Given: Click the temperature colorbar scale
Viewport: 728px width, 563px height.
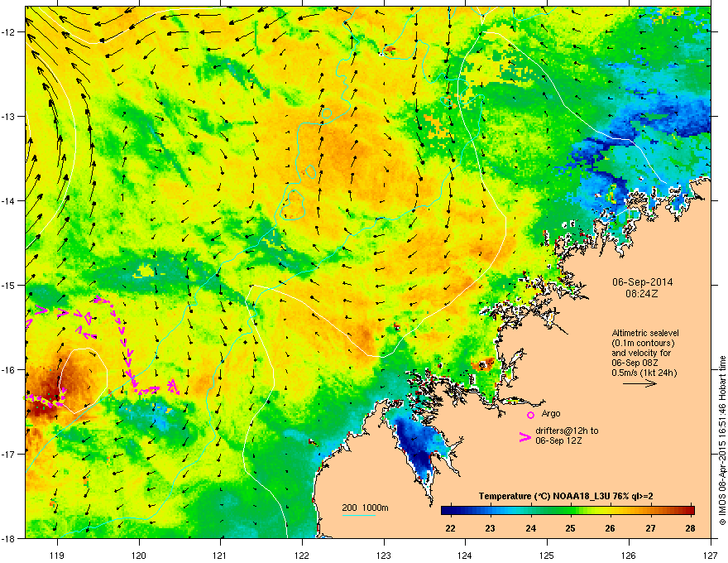Looking at the screenshot, I should point(568,510).
